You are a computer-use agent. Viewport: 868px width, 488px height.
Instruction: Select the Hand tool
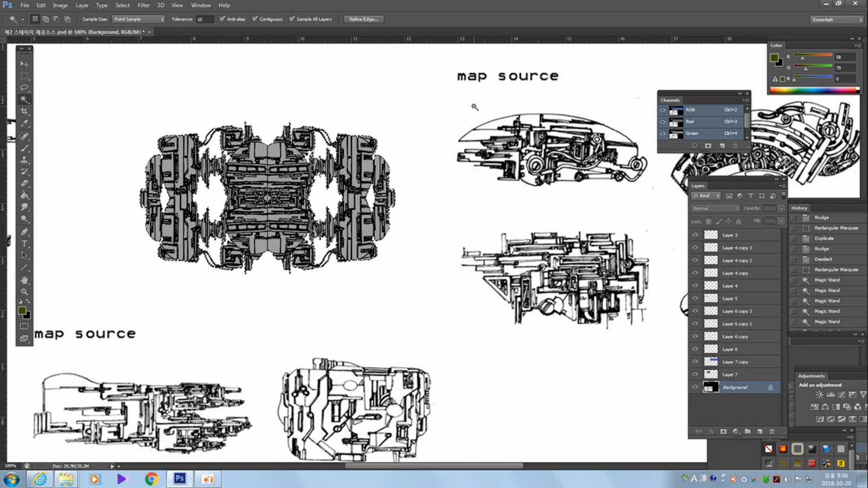(24, 280)
